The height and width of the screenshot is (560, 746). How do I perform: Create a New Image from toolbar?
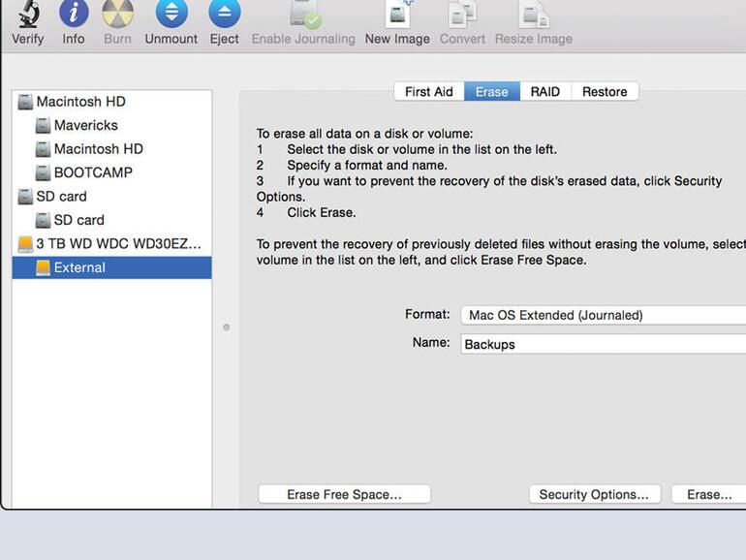click(x=398, y=14)
